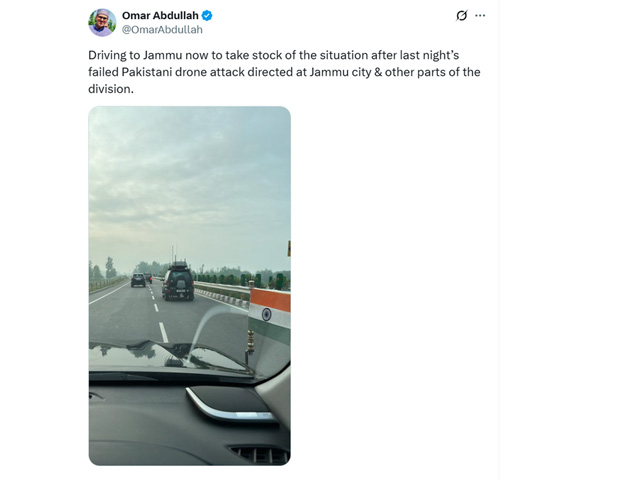Click the cloudy sky area of photo
Image resolution: width=640 pixels, height=480 pixels.
tap(189, 180)
